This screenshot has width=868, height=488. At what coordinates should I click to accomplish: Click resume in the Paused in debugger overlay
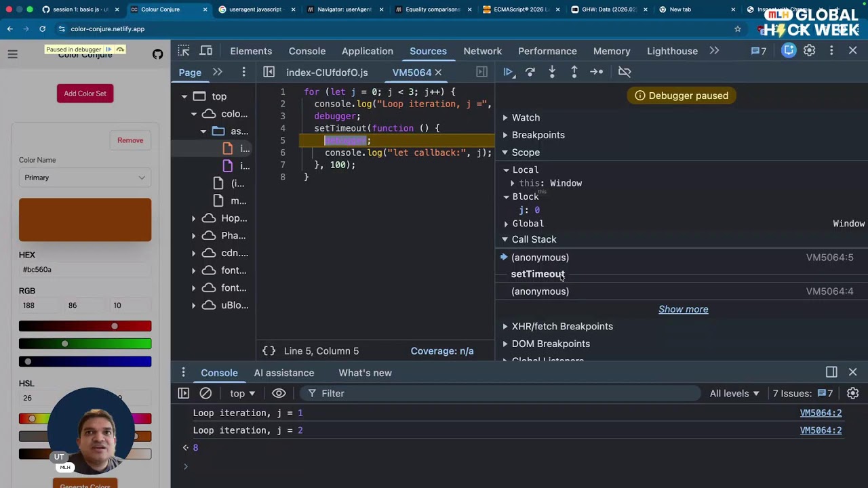coord(108,49)
